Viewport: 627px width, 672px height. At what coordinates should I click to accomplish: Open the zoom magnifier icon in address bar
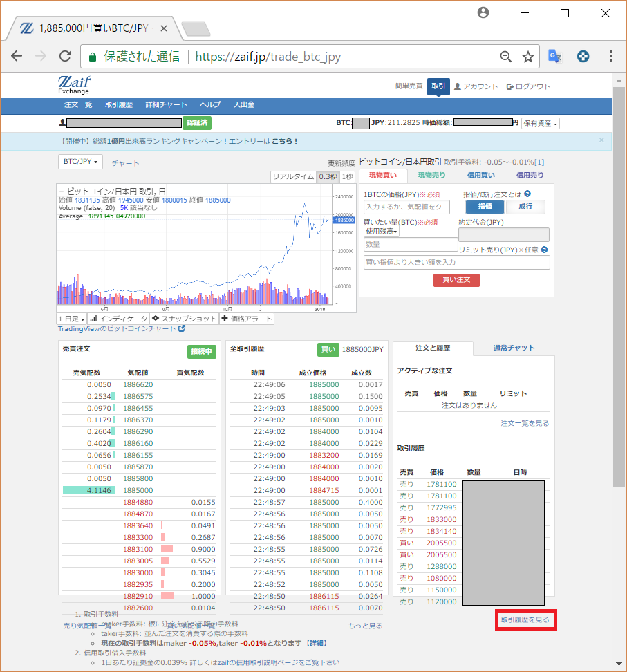506,57
